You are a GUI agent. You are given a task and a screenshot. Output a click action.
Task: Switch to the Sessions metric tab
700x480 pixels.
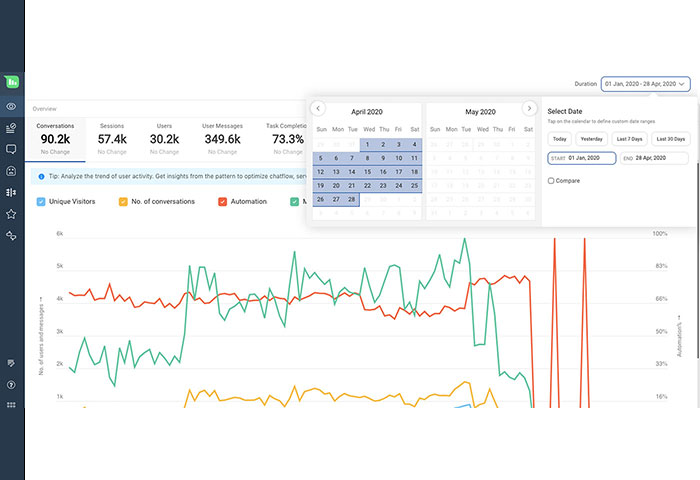(x=112, y=138)
